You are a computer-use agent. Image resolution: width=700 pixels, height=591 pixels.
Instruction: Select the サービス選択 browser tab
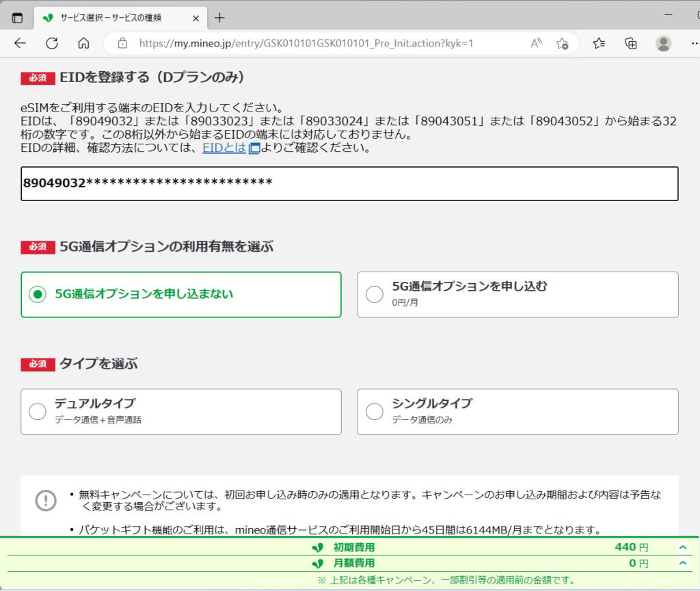[x=120, y=18]
